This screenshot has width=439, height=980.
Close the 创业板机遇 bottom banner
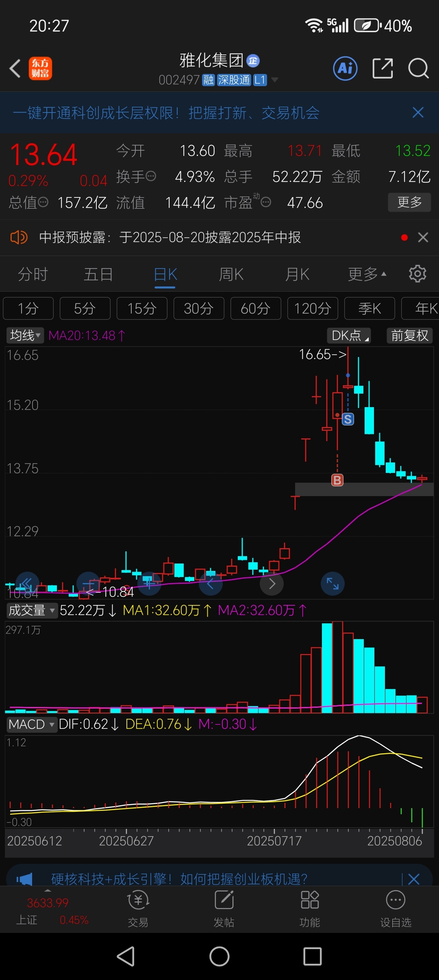tap(414, 879)
